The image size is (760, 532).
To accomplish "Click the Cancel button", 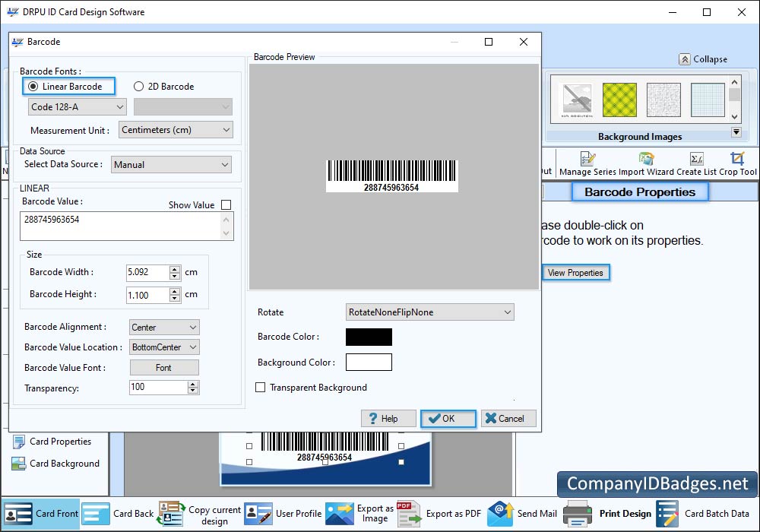I will click(x=508, y=419).
